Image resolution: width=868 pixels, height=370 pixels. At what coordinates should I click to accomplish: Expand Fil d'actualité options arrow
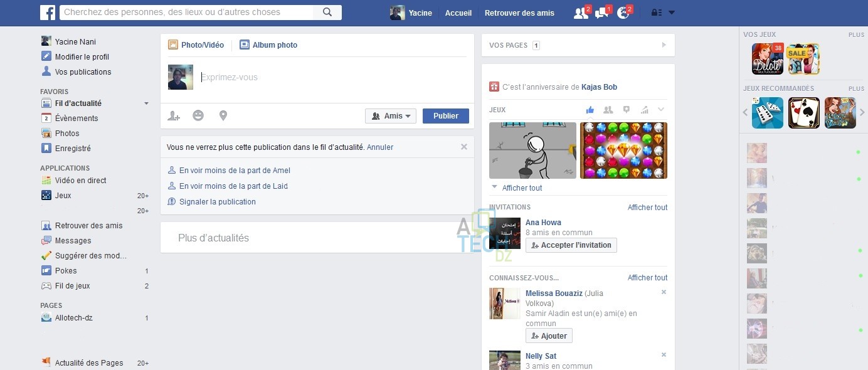click(146, 103)
